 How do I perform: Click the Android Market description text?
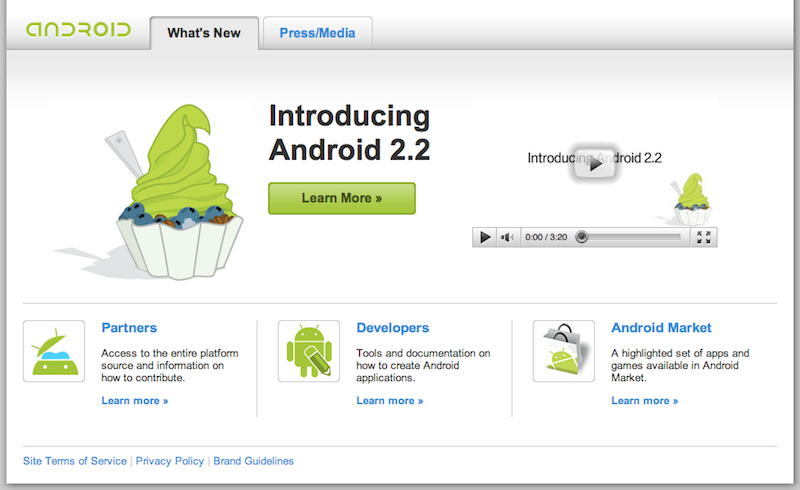tap(680, 365)
